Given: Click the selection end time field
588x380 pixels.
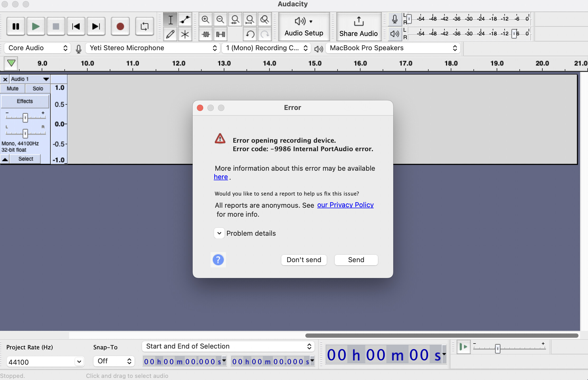Looking at the screenshot, I should pyautogui.click(x=273, y=361).
